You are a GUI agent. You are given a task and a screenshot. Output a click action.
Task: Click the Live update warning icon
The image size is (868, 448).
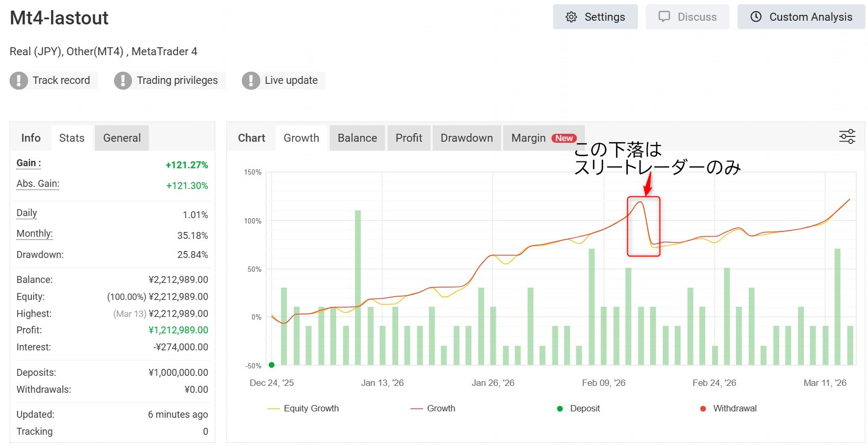pos(251,81)
